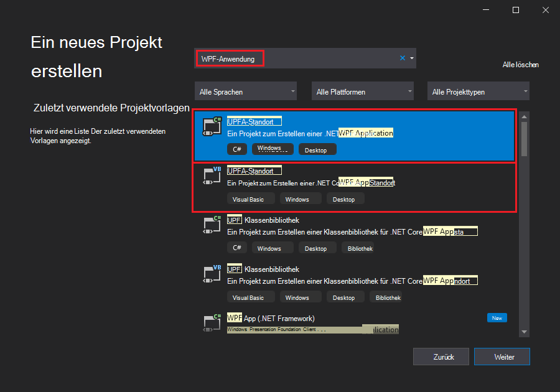Expand the Alle Projekttypen dropdown
Viewport: 560px width, 392px height.
479,91
